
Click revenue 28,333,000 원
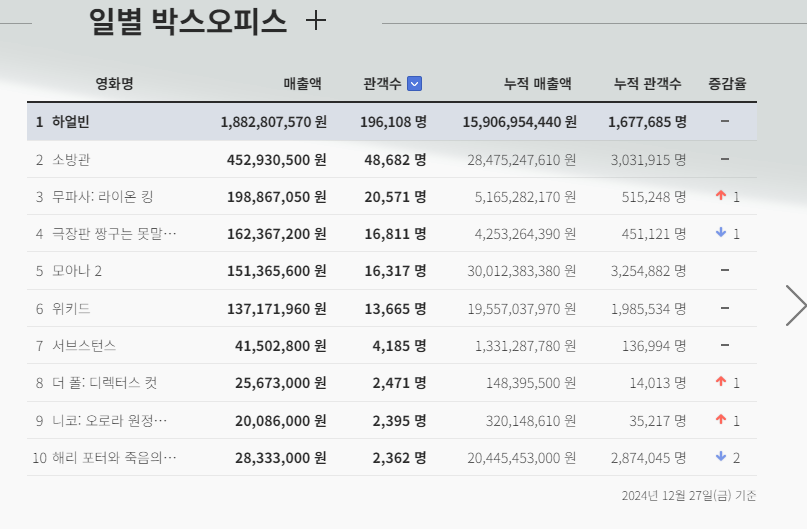coord(280,458)
